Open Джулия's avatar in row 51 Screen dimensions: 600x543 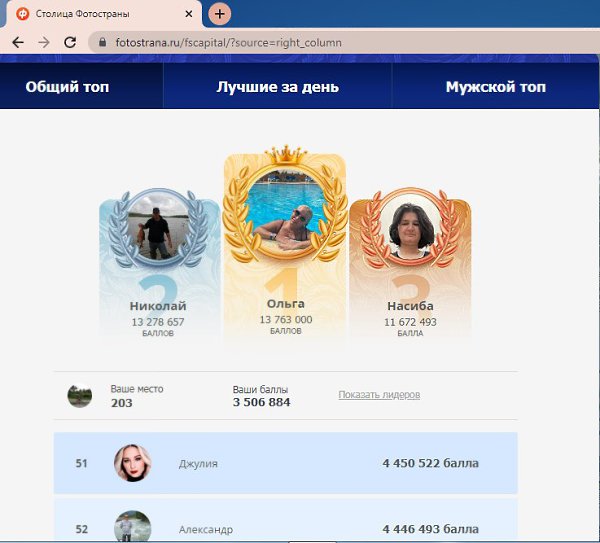[133, 463]
